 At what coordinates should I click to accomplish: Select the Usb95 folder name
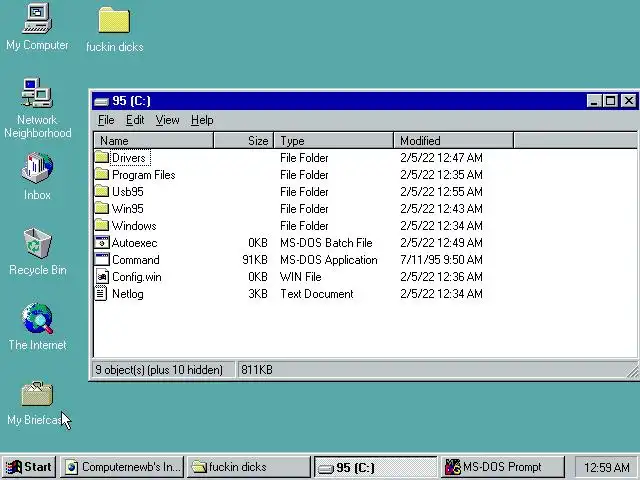pyautogui.click(x=127, y=192)
